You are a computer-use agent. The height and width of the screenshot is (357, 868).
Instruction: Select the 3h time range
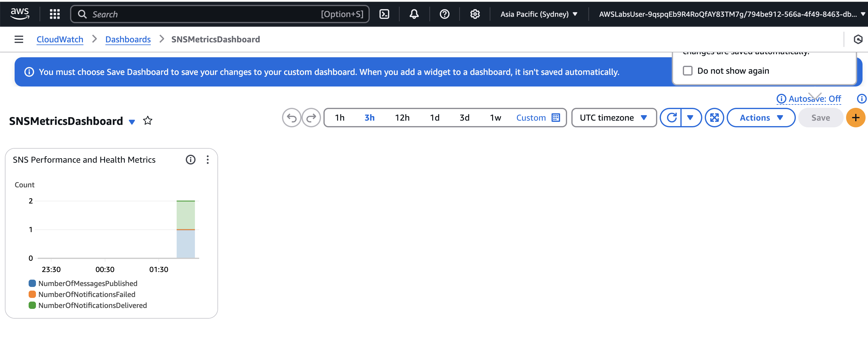point(369,118)
